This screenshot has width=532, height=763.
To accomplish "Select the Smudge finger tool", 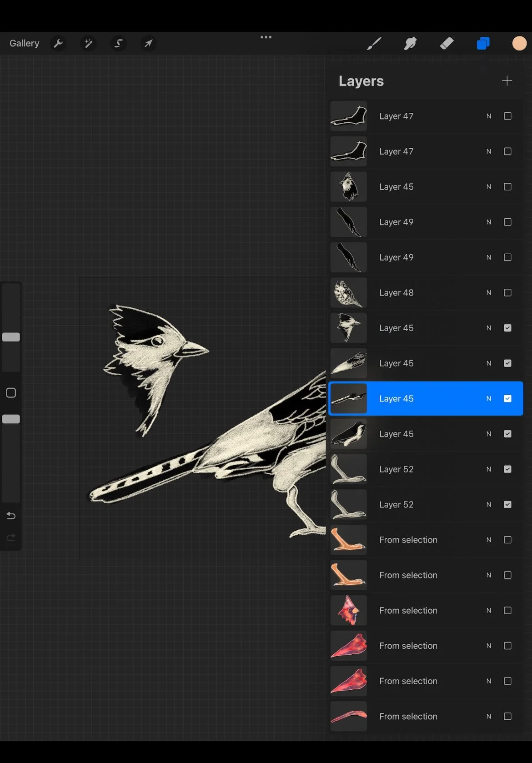I will 410,44.
